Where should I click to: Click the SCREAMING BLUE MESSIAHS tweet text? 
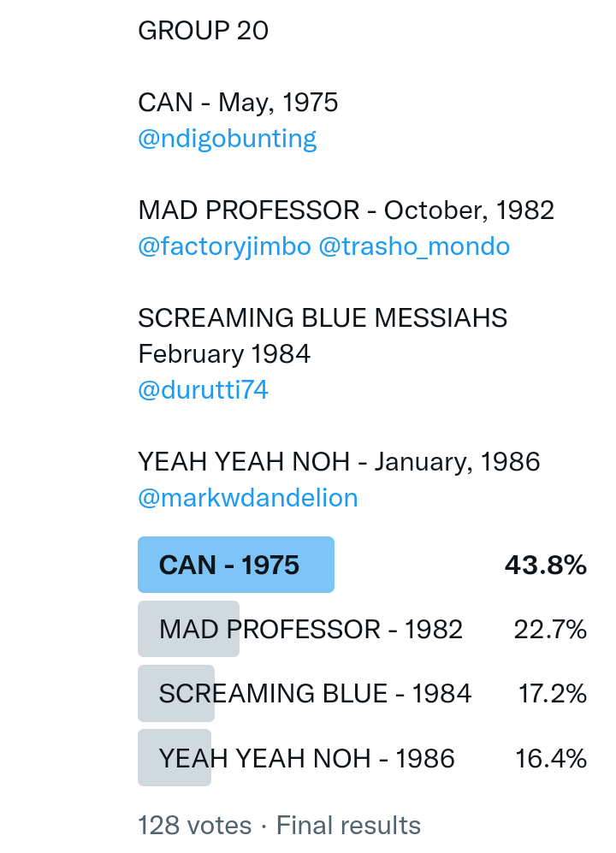322,318
